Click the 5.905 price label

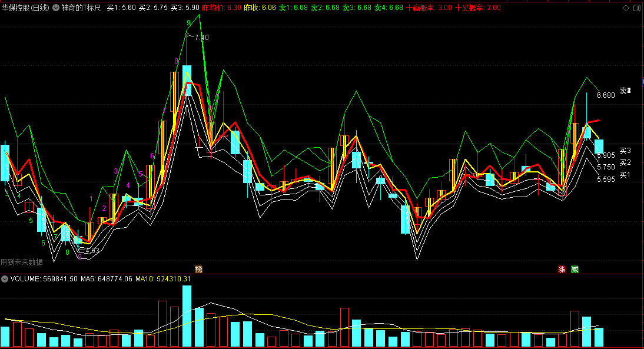coord(606,155)
